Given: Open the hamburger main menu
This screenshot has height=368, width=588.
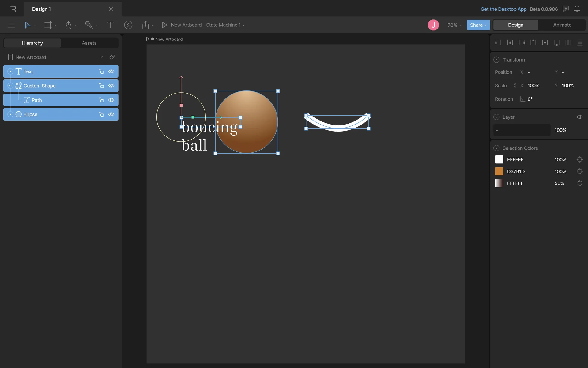Looking at the screenshot, I should click(11, 25).
